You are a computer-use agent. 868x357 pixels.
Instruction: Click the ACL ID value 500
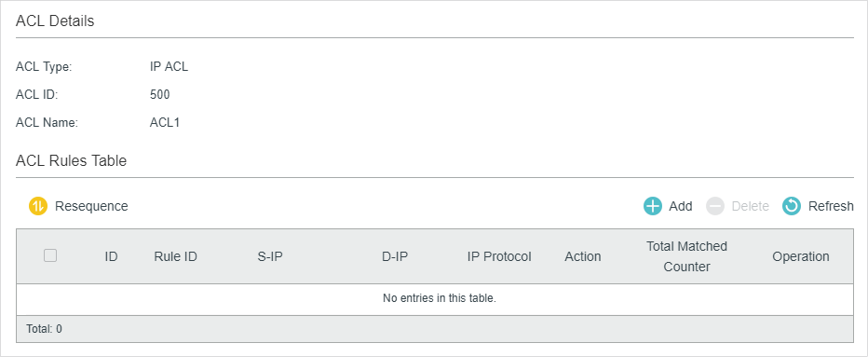pos(160,95)
